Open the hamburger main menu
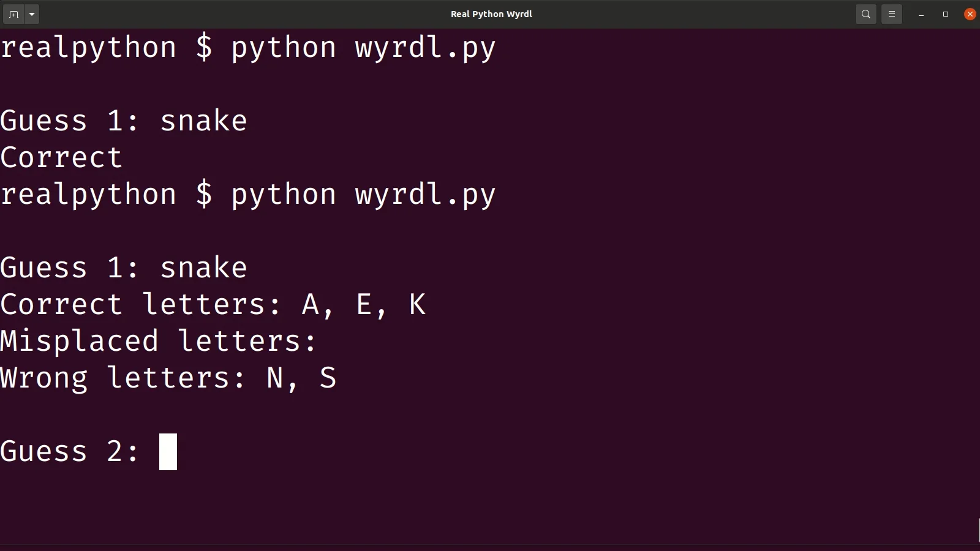 pyautogui.click(x=892, y=14)
